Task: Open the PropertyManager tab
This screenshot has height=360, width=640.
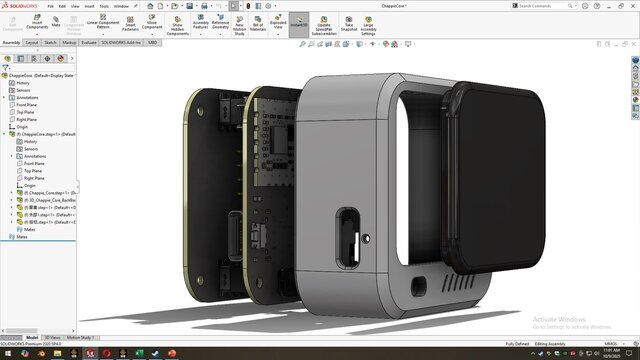Action: coord(21,59)
